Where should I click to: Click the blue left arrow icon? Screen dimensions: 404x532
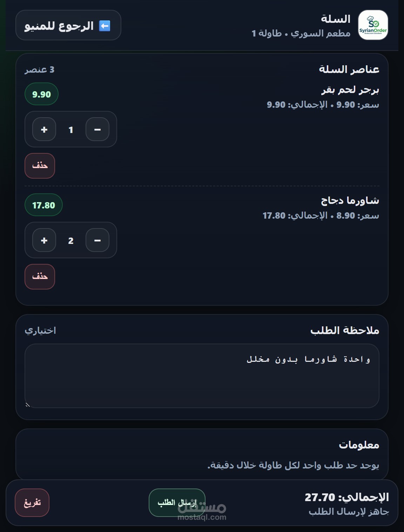105,26
